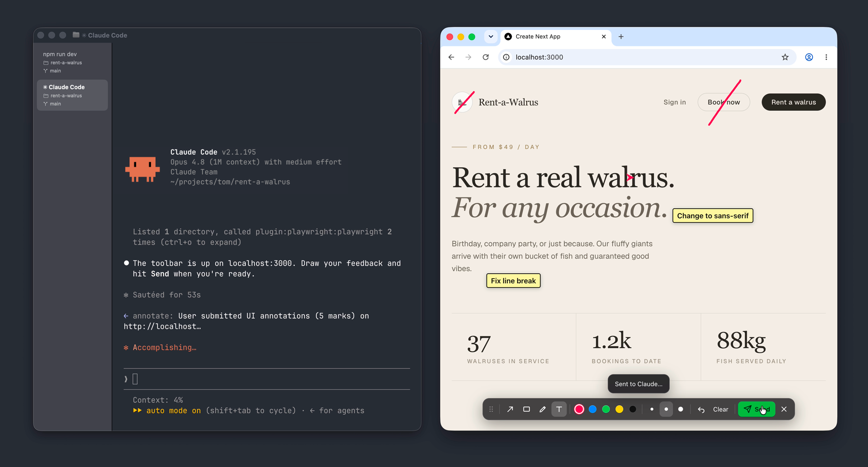Screen dimensions: 868x467
Task: Select the arrow drawing tool in annotation toolbar
Action: [x=510, y=409]
